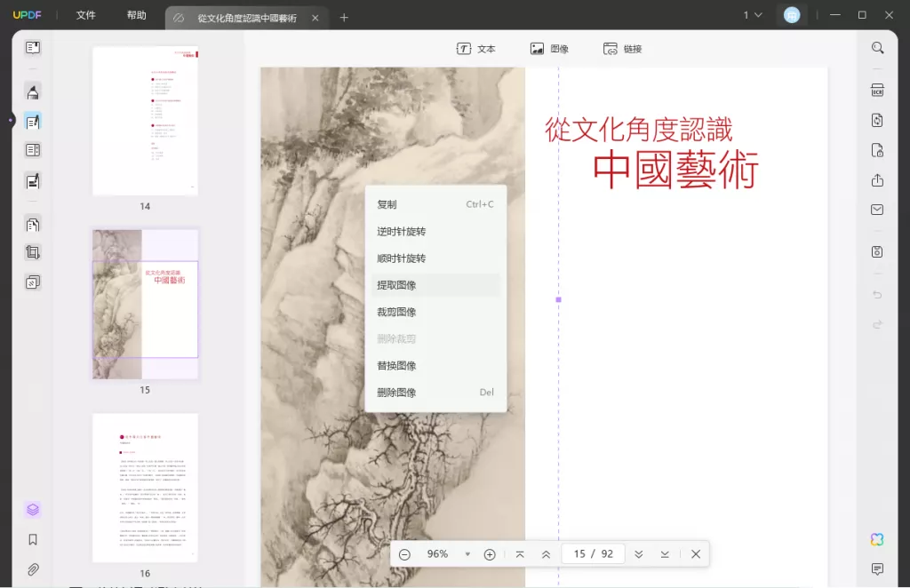Open the Layers panel icon
The width and height of the screenshot is (910, 588).
(33, 509)
